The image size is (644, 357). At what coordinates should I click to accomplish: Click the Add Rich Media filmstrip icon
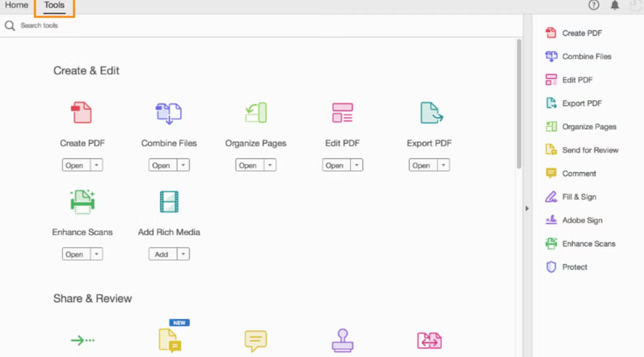tap(169, 202)
